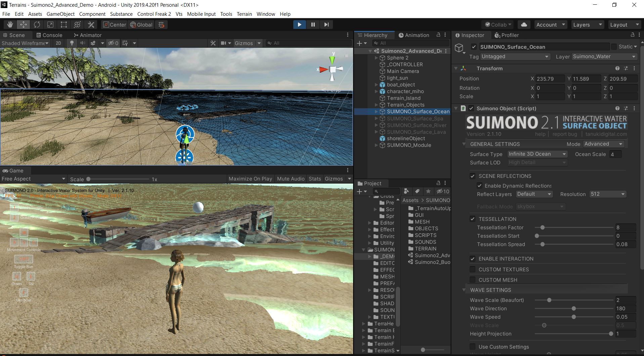Enable Custom Mesh
Viewport: 644px width, 356px height.
(472, 280)
